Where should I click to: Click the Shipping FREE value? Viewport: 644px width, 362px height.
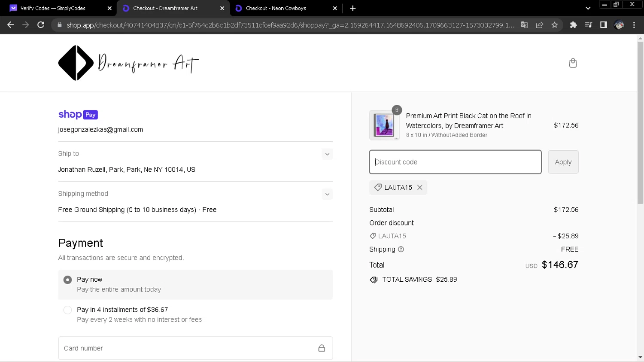pos(570,249)
